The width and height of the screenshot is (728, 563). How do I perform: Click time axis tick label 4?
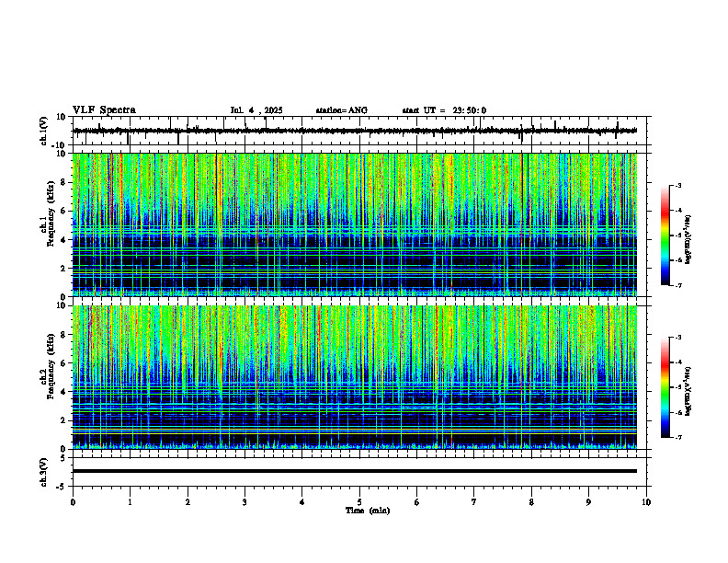[x=302, y=502]
